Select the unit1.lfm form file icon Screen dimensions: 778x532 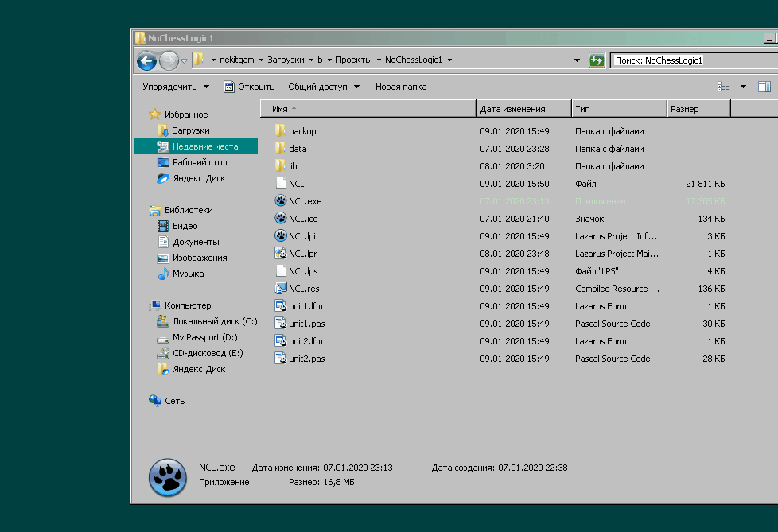pyautogui.click(x=280, y=306)
